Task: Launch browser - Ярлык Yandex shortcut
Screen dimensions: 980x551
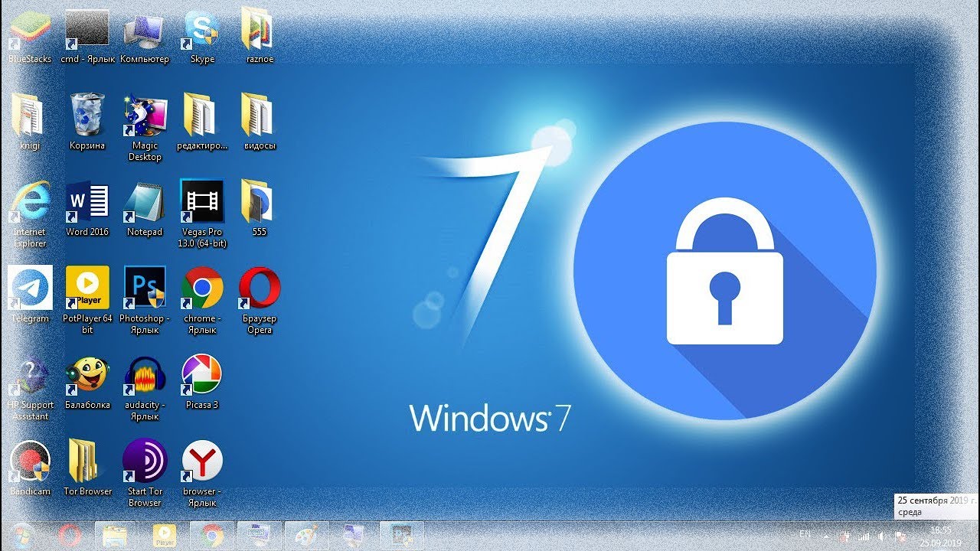Action: tap(202, 473)
